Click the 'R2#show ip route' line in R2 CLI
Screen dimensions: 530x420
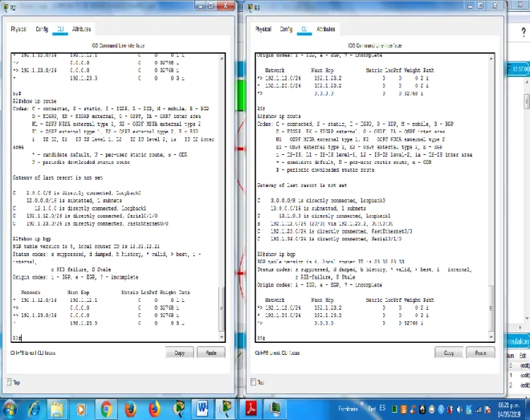[35, 101]
